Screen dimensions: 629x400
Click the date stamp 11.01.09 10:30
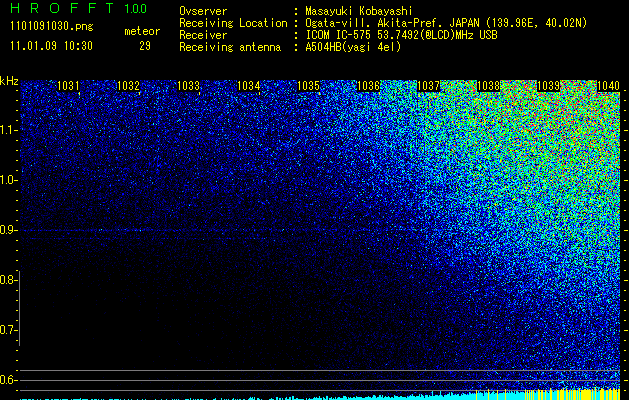(x=51, y=46)
